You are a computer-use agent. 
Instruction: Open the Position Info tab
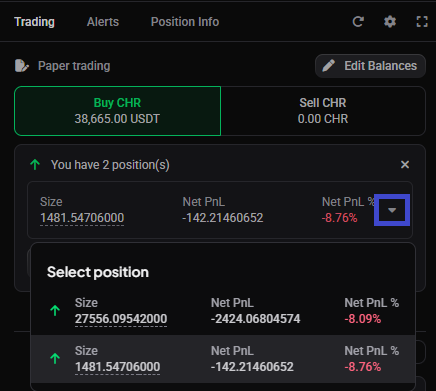coord(185,22)
